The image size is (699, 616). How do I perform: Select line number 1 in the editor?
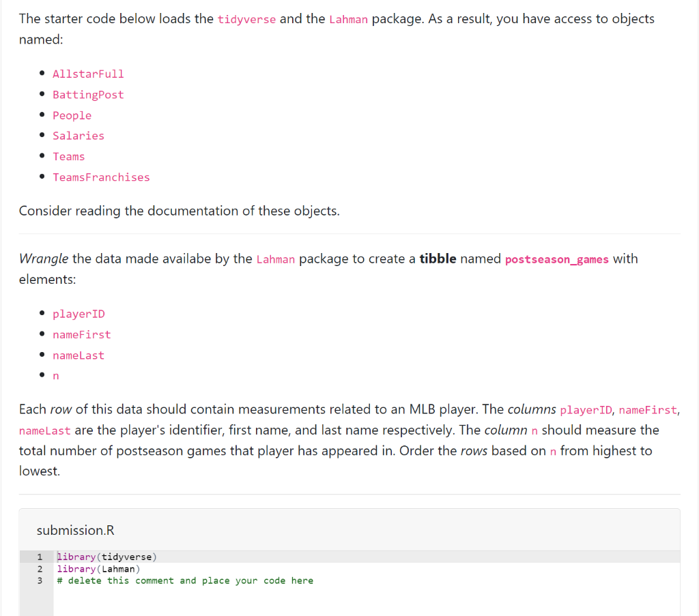tap(40, 557)
